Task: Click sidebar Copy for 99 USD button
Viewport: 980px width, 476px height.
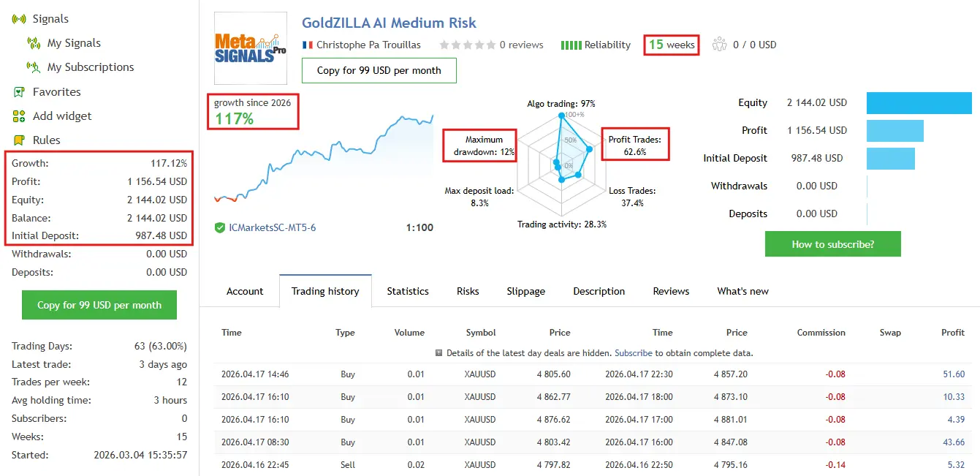Action: (99, 305)
